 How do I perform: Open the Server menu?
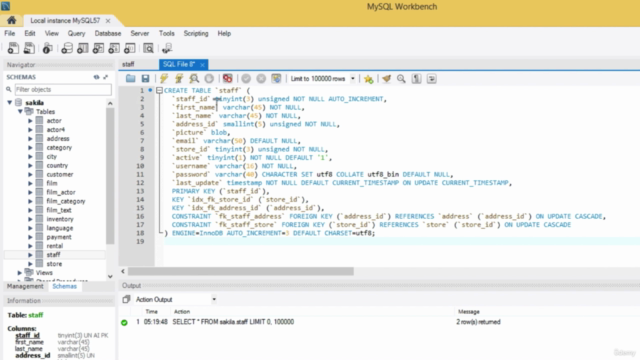click(140, 33)
